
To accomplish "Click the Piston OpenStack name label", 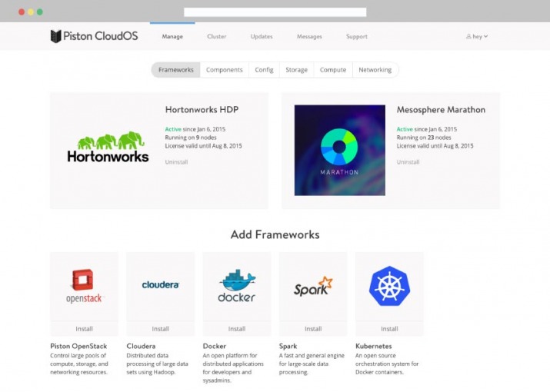I will 78,346.
